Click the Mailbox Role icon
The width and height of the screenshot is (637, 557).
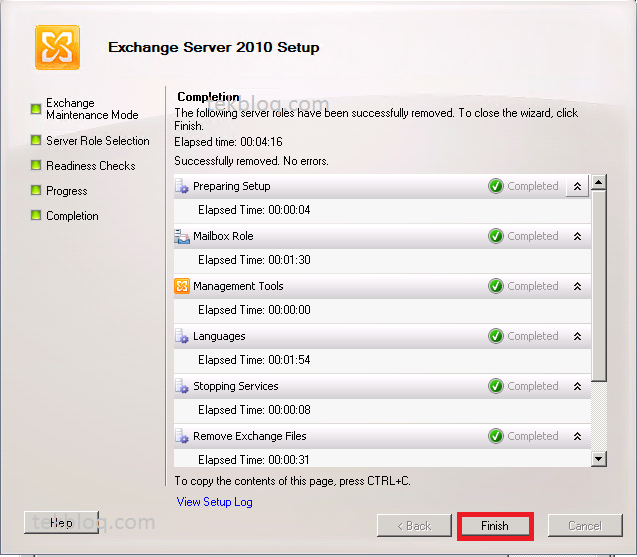click(182, 236)
